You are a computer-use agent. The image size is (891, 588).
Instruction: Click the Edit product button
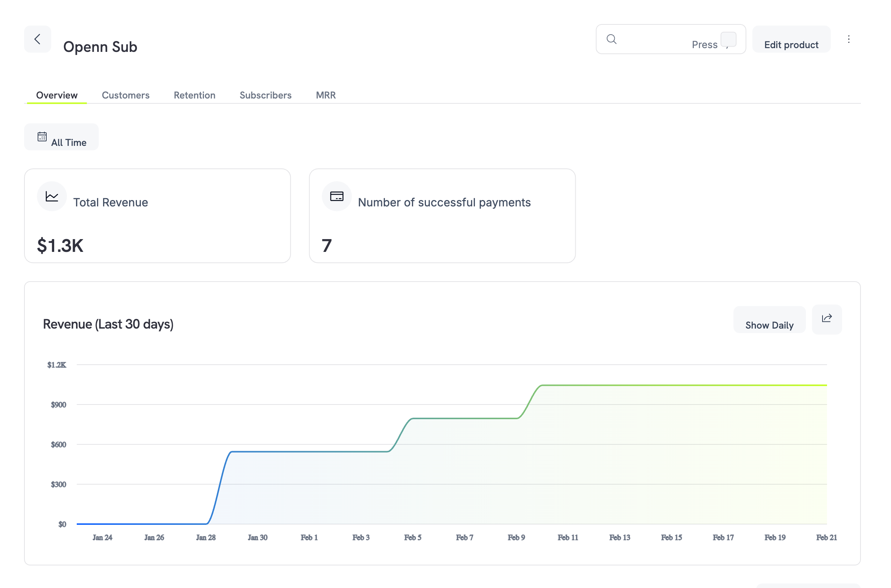click(791, 44)
